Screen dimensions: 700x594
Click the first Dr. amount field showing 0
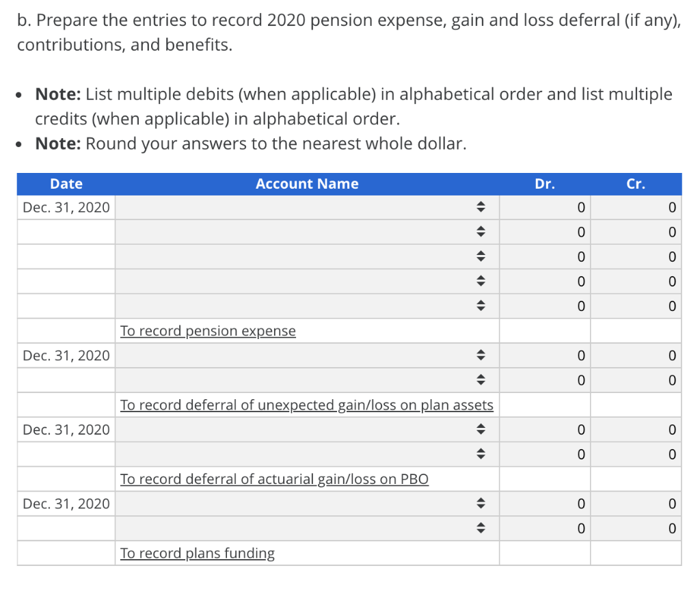(544, 207)
